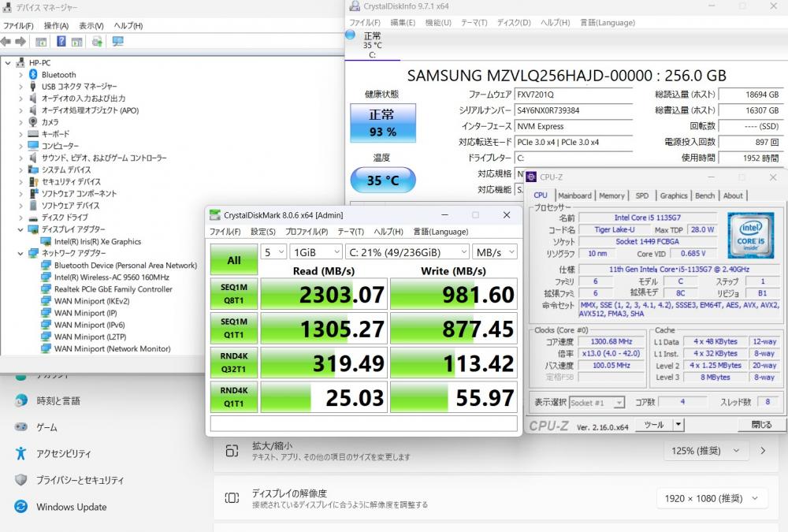Click the Device Manager back arrow icon
Viewport: 788px width, 532px height.
(x=6, y=42)
